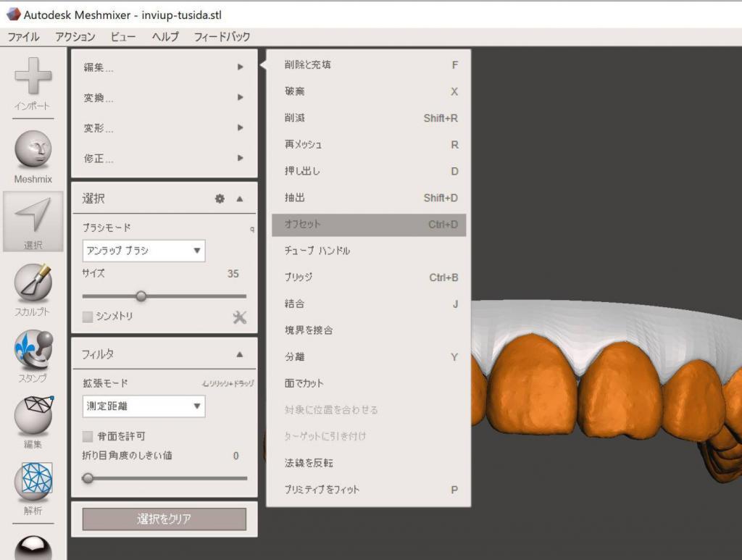This screenshot has width=742, height=560.
Task: Open the 編集 edit tool in sidebar
Action: click(33, 415)
